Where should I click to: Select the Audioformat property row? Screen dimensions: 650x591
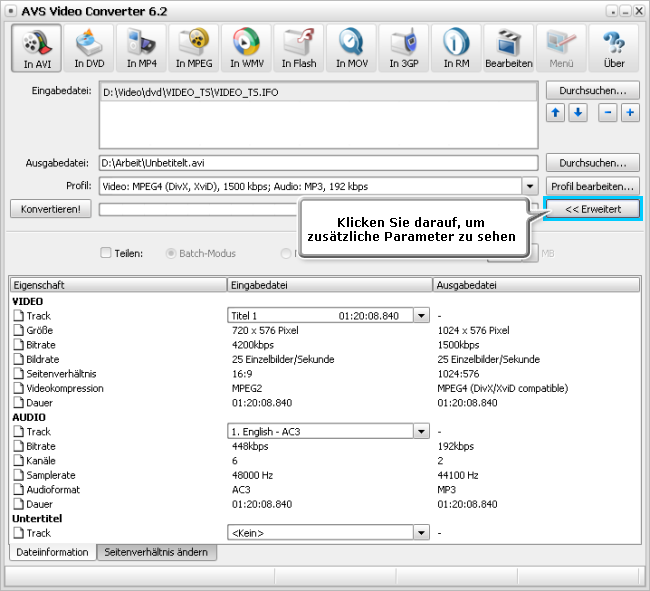coord(325,489)
